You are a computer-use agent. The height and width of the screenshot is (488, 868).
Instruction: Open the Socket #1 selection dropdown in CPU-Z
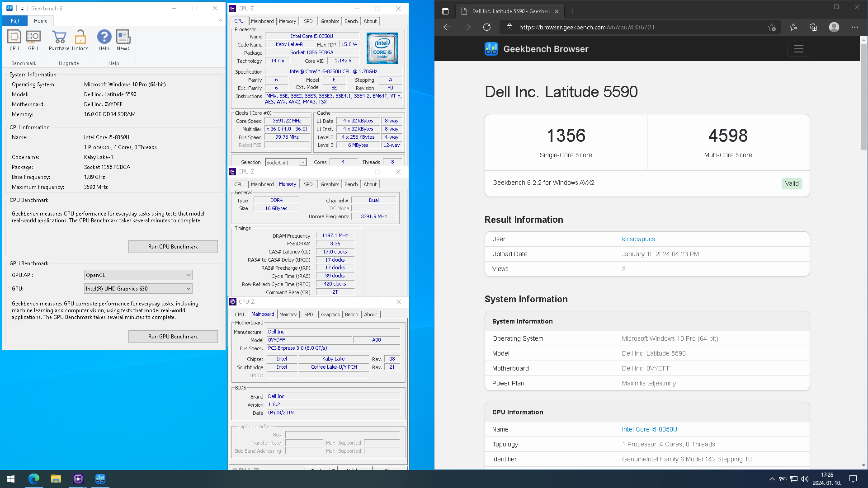(286, 162)
